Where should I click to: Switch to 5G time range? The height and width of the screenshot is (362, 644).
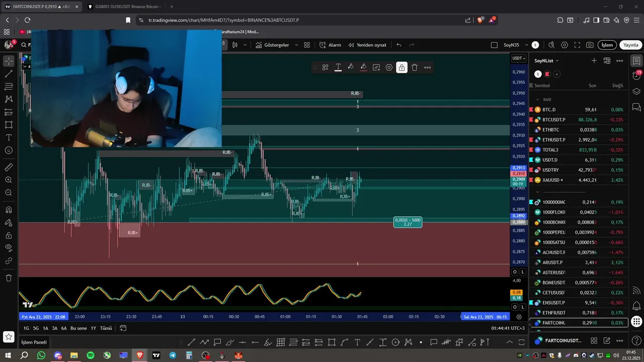click(x=36, y=328)
